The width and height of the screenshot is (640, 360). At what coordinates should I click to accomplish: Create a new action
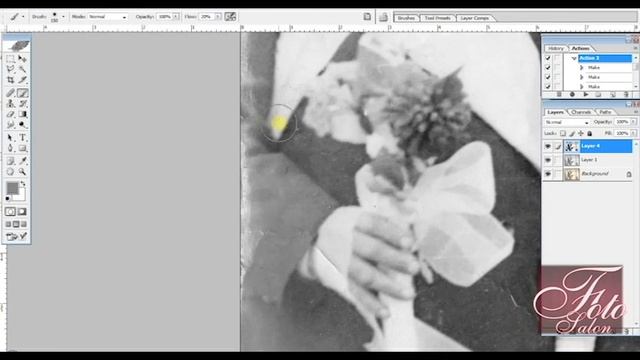pos(613,95)
